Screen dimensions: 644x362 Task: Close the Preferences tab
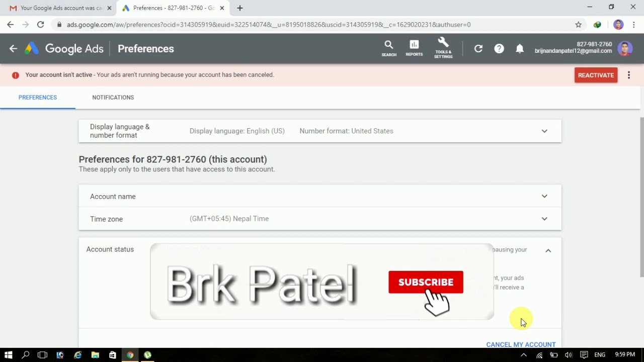tap(222, 8)
